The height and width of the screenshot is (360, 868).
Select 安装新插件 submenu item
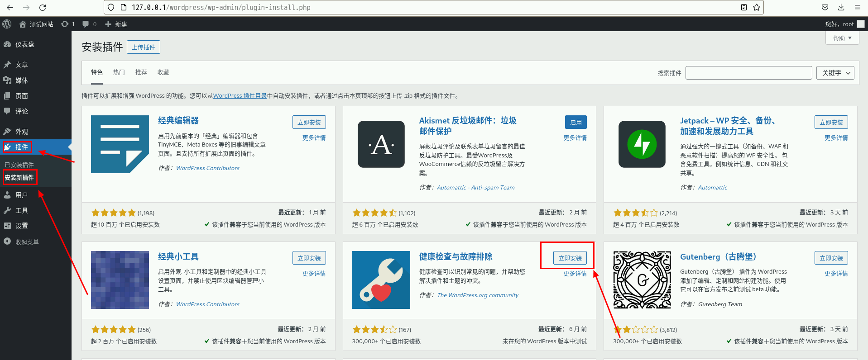coord(19,178)
